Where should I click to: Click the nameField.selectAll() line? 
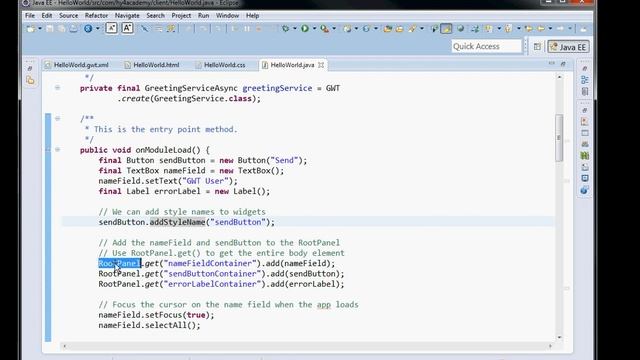149,325
